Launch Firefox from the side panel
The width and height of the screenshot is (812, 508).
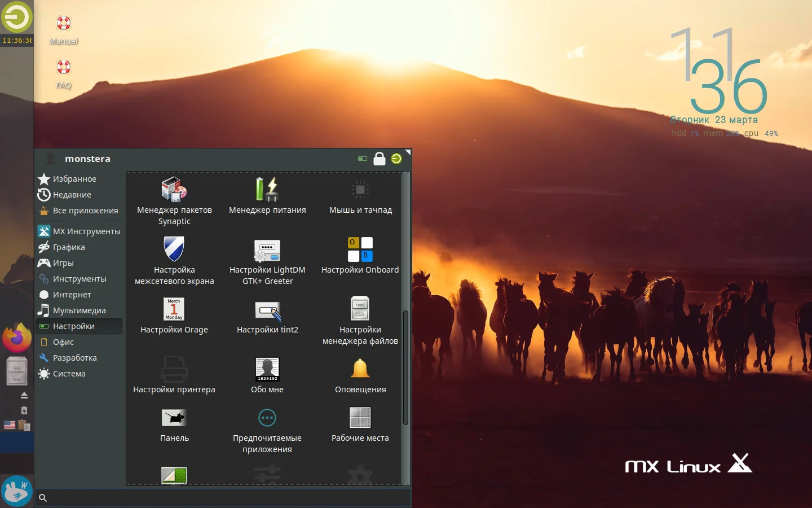coord(16,337)
